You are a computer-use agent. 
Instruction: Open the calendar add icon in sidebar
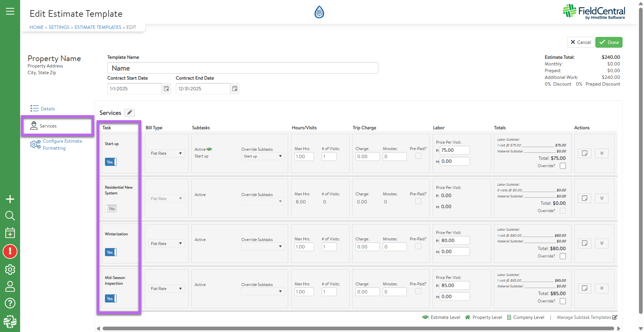pyautogui.click(x=10, y=233)
